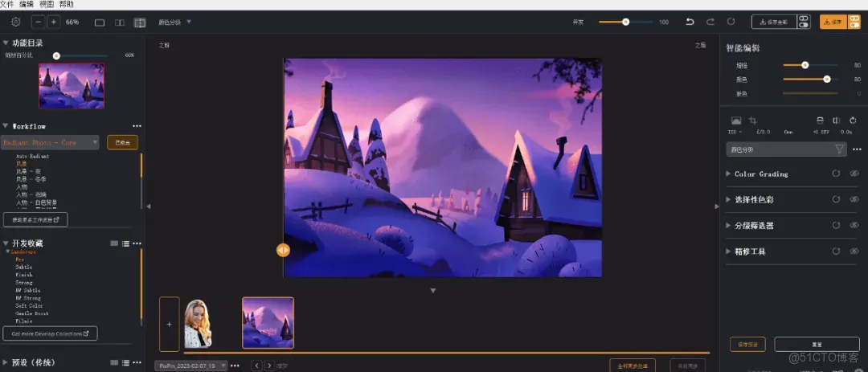The height and width of the screenshot is (372, 868).
Task: Adjust the 颜色 slider in smart edit
Action: pos(810,80)
